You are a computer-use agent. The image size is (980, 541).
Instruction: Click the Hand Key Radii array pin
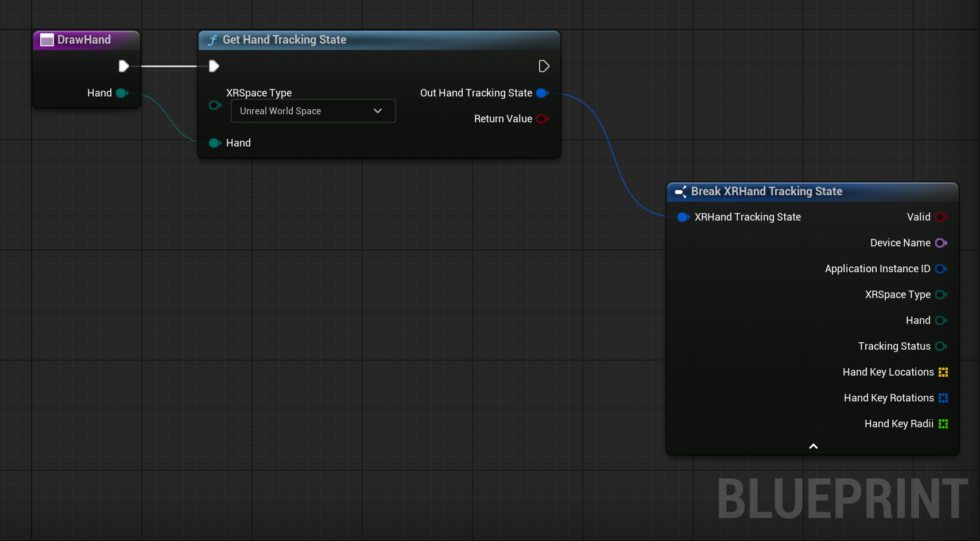pyautogui.click(x=943, y=423)
